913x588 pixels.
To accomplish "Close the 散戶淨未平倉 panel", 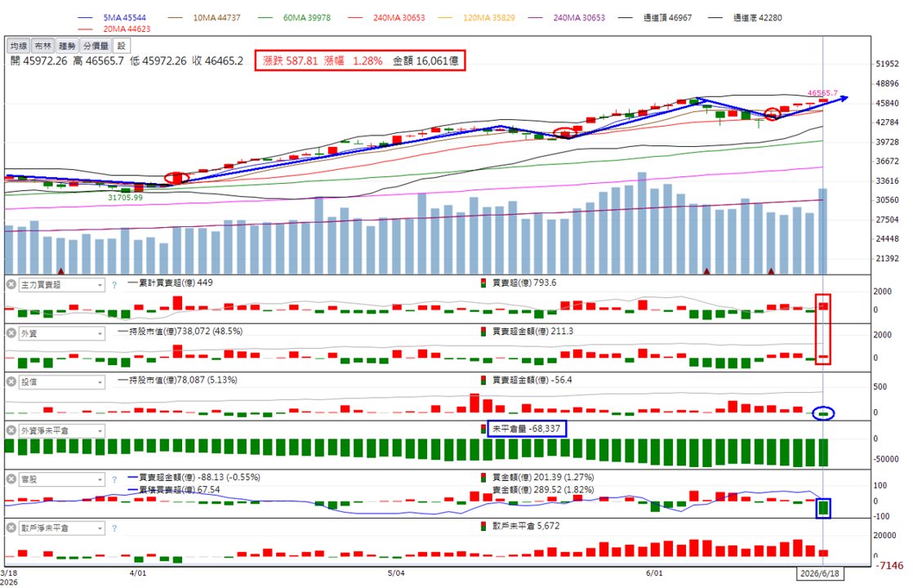I will (11, 528).
